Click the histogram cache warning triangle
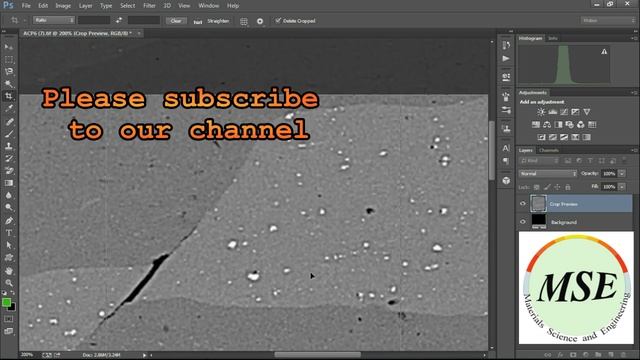640x360 pixels. tap(604, 52)
